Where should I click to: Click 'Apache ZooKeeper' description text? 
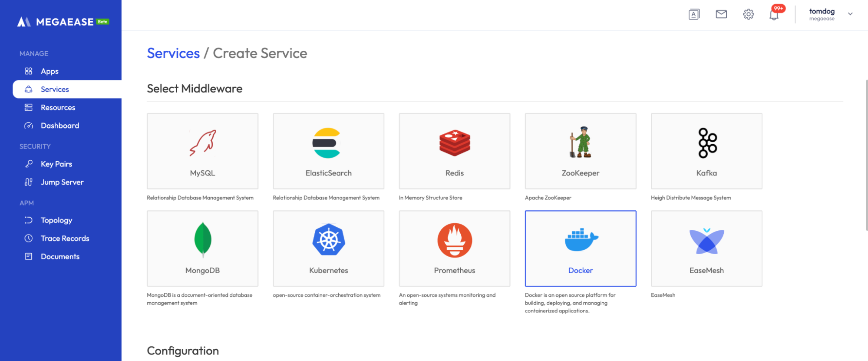548,198
